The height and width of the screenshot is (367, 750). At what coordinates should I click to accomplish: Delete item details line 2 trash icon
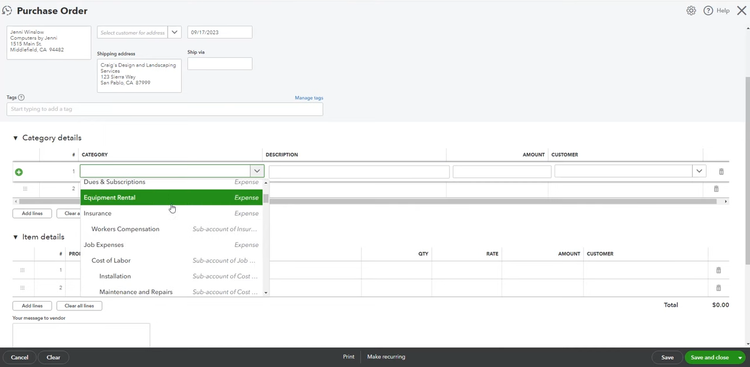[718, 288]
